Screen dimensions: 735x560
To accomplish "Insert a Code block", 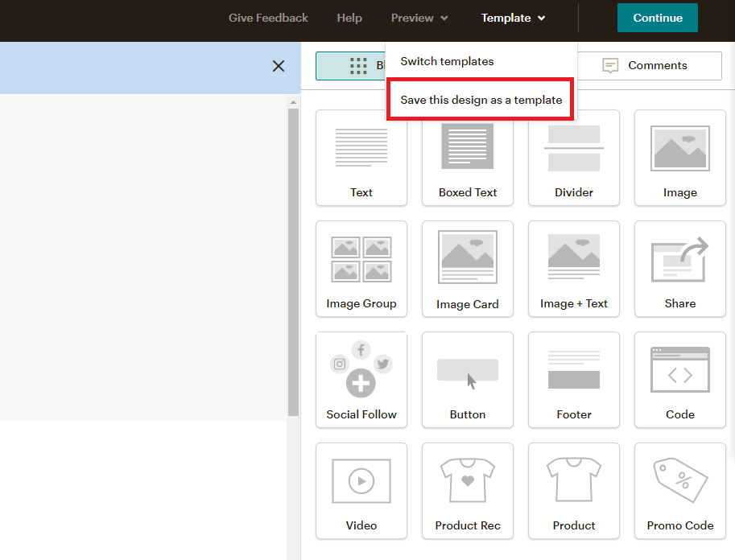I will click(679, 380).
